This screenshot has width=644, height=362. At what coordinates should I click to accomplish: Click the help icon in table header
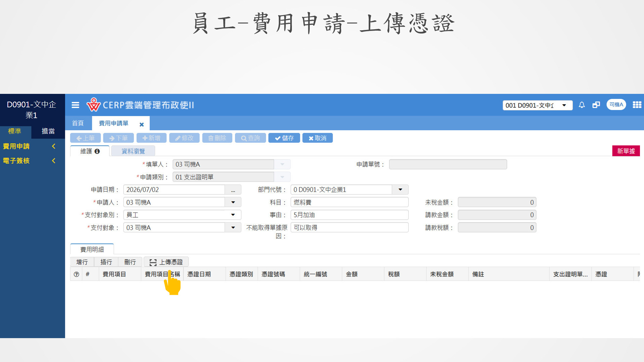coord(76,275)
